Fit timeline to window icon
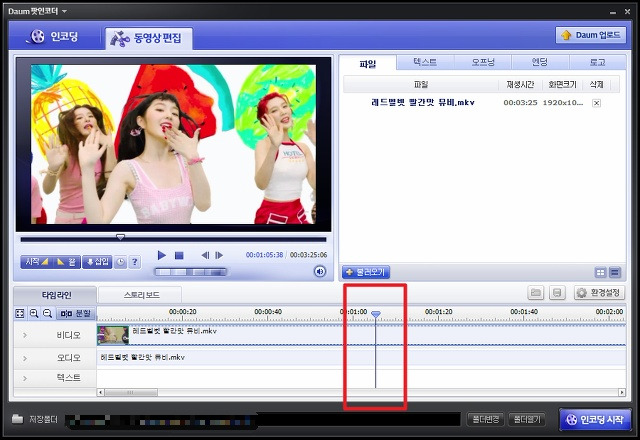 pos(20,313)
